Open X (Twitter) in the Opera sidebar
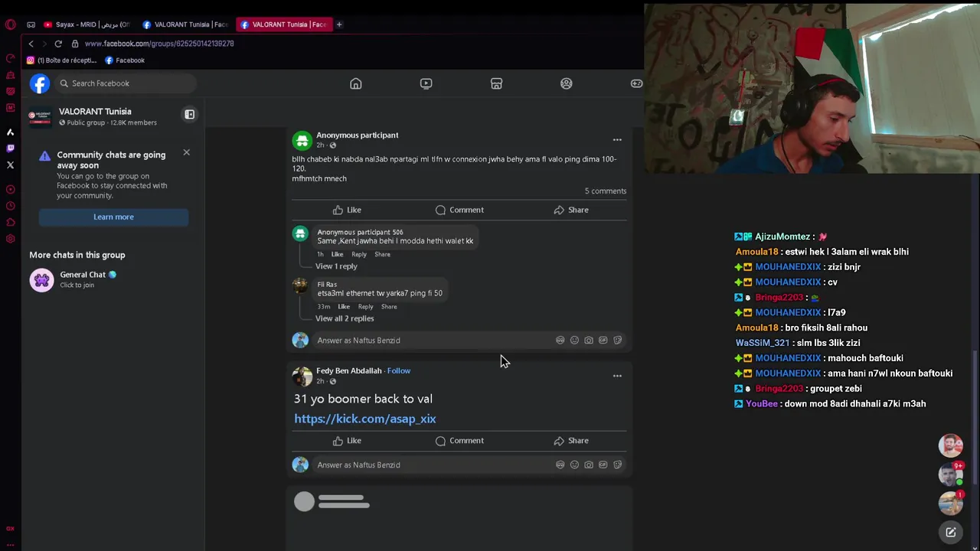Screen dimensions: 980x551 coord(10,165)
